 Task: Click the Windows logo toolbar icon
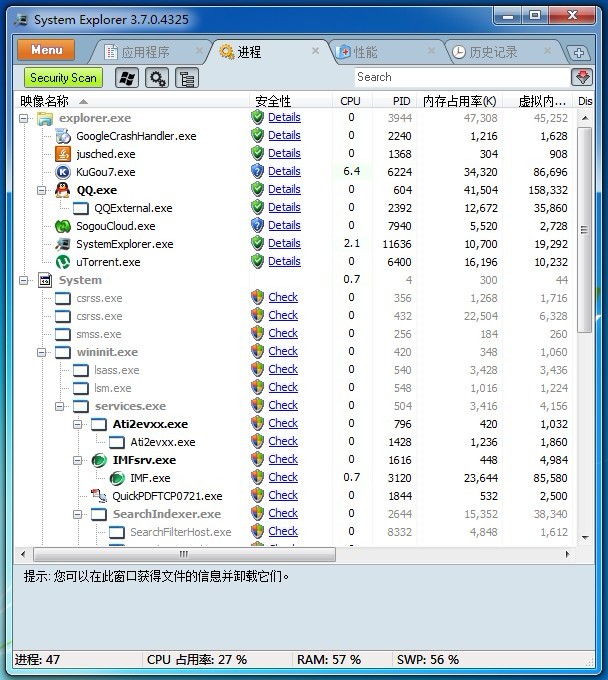[x=127, y=78]
